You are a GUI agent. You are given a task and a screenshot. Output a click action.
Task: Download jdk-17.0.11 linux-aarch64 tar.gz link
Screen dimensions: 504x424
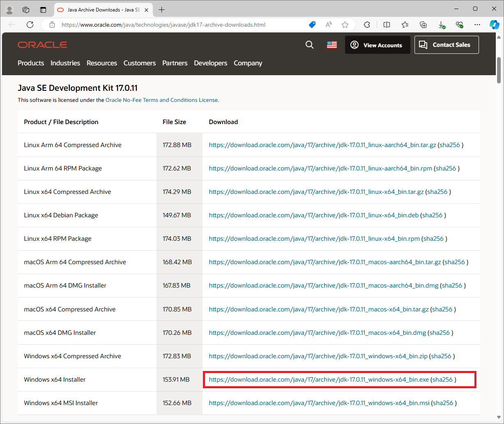322,145
